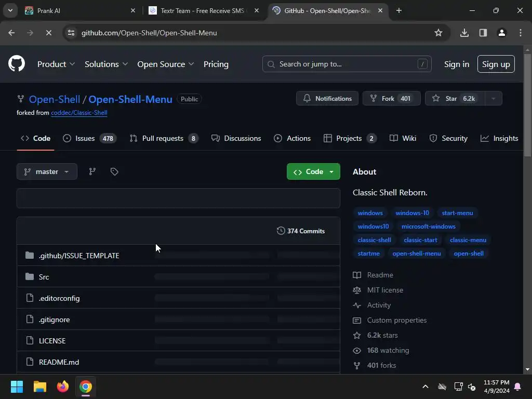Open the .editorconfig file
This screenshot has width=532, height=399.
(x=59, y=298)
